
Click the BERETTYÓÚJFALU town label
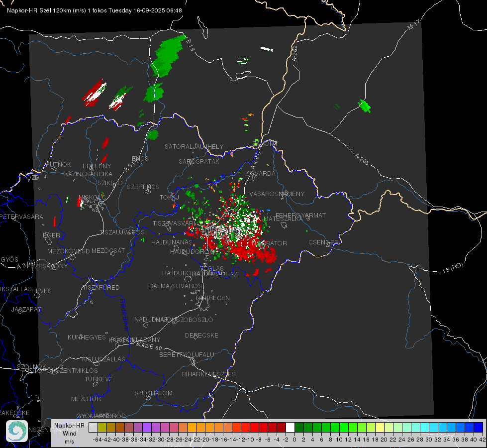pyautogui.click(x=187, y=354)
